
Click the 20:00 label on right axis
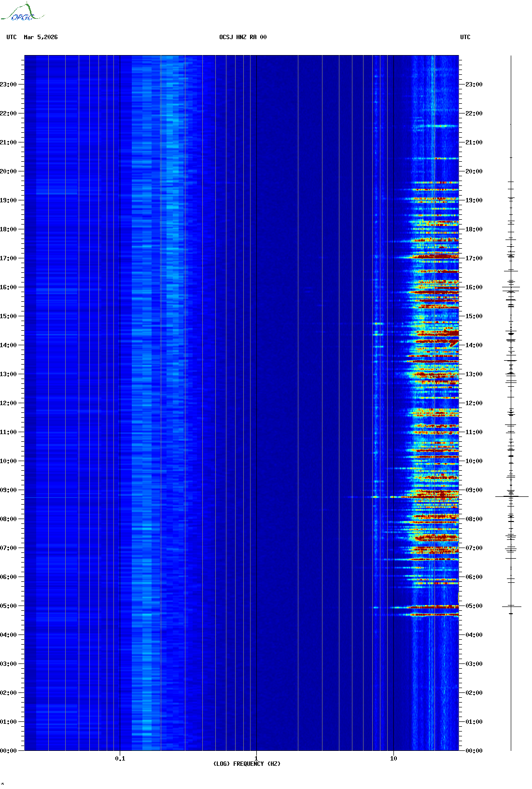coord(474,171)
